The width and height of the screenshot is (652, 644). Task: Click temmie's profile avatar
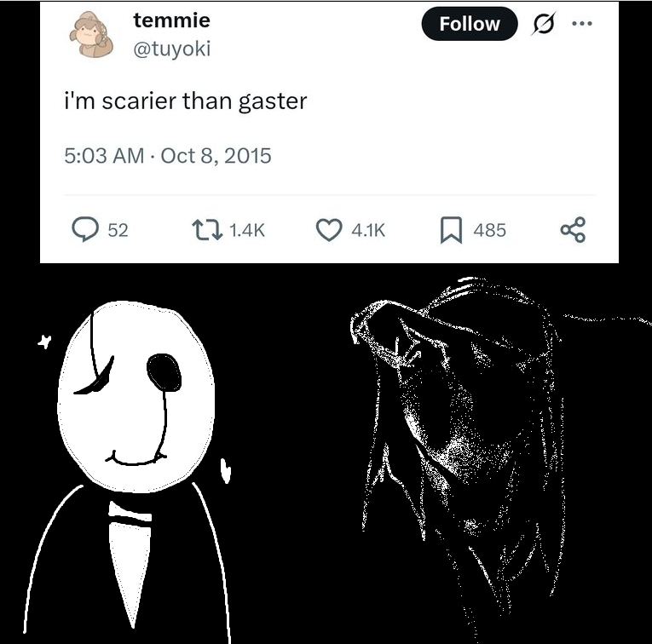[x=91, y=34]
